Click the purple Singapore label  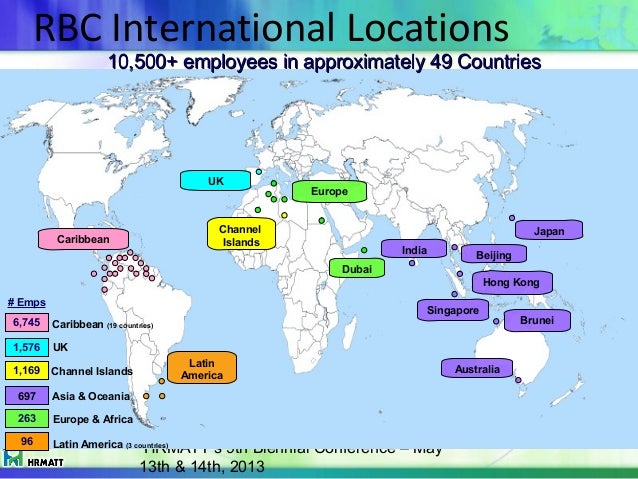[x=452, y=310]
